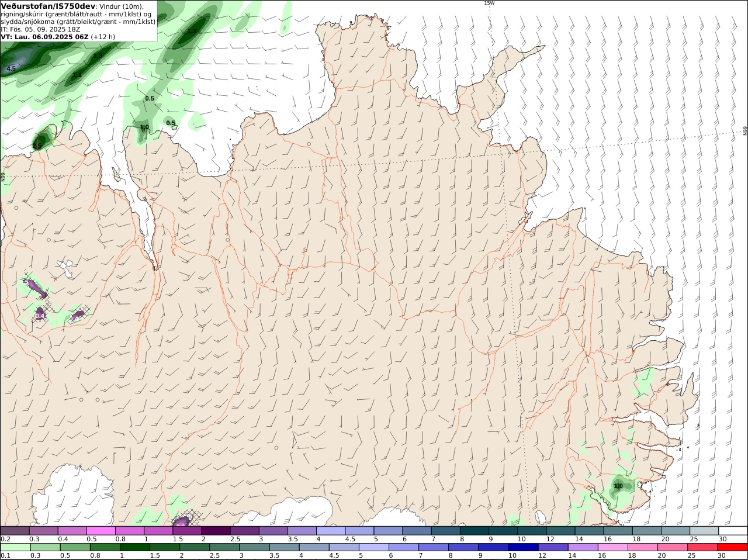Click the '15W' longitude label
The height and width of the screenshot is (560, 748).
coord(489,3)
